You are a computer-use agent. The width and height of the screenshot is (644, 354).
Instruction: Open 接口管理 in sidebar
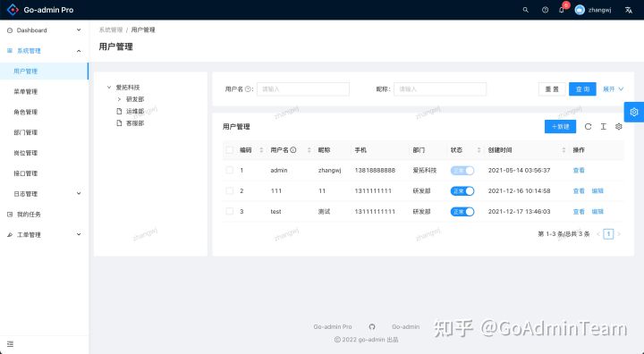(44, 173)
